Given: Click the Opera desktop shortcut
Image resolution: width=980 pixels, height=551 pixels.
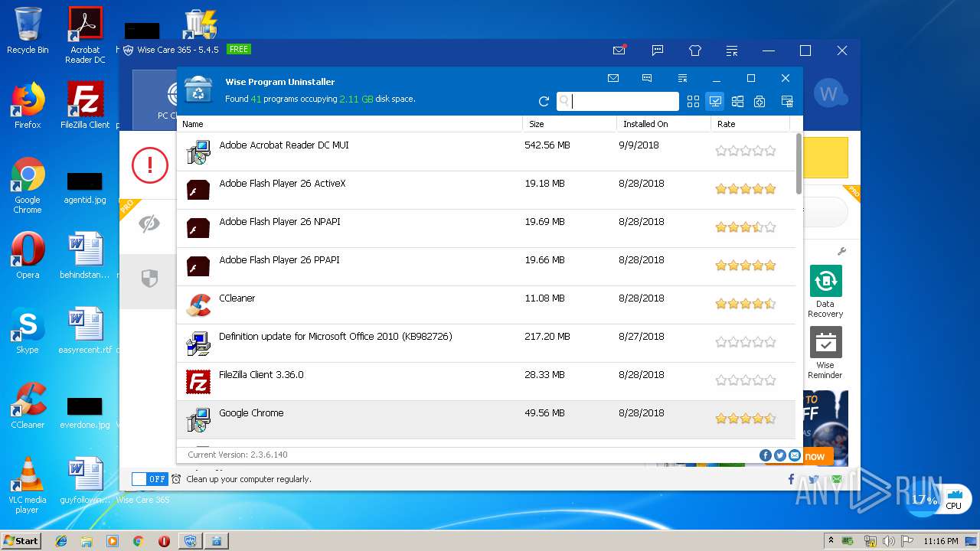Looking at the screenshot, I should click(x=28, y=256).
